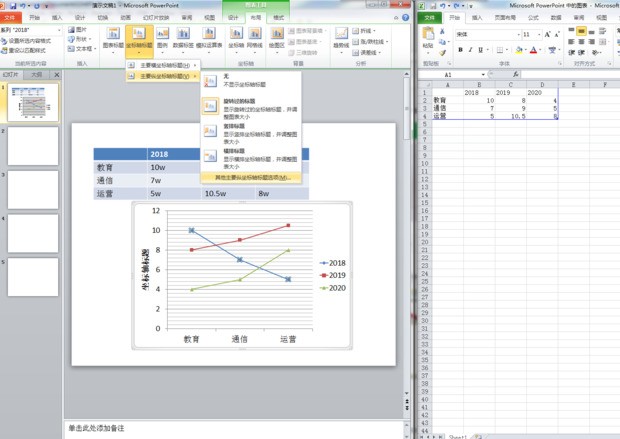Click the fx insert function icon in Excel

click(x=516, y=74)
